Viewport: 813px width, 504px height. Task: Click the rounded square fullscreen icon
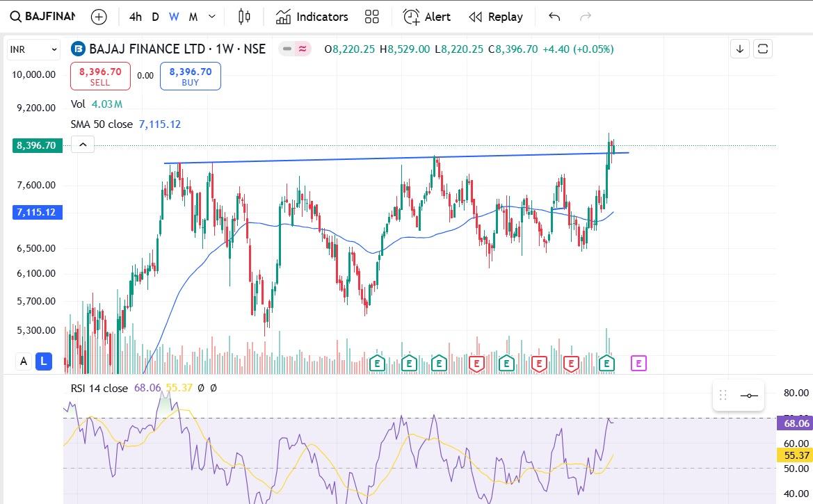point(763,49)
